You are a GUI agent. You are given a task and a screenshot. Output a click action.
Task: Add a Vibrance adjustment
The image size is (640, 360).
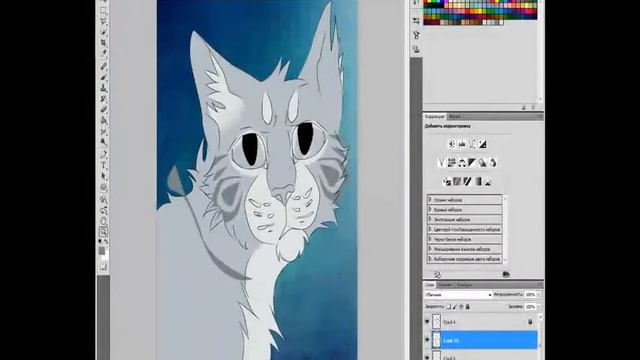click(441, 162)
